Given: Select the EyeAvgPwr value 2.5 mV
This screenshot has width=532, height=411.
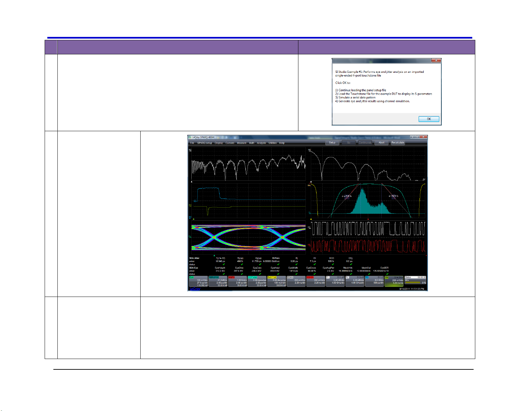Looking at the screenshot, I should point(331,271).
